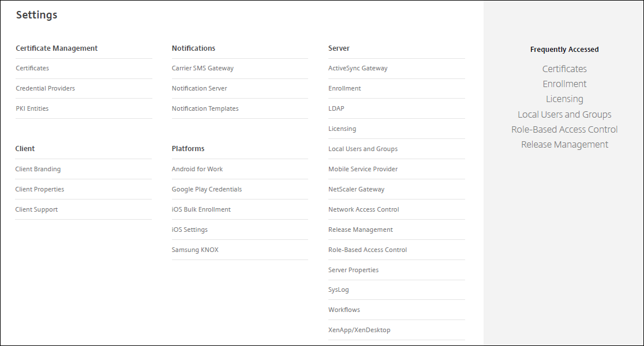The height and width of the screenshot is (346, 644).
Task: Open ActiveSync Gateway under Server
Action: (358, 68)
